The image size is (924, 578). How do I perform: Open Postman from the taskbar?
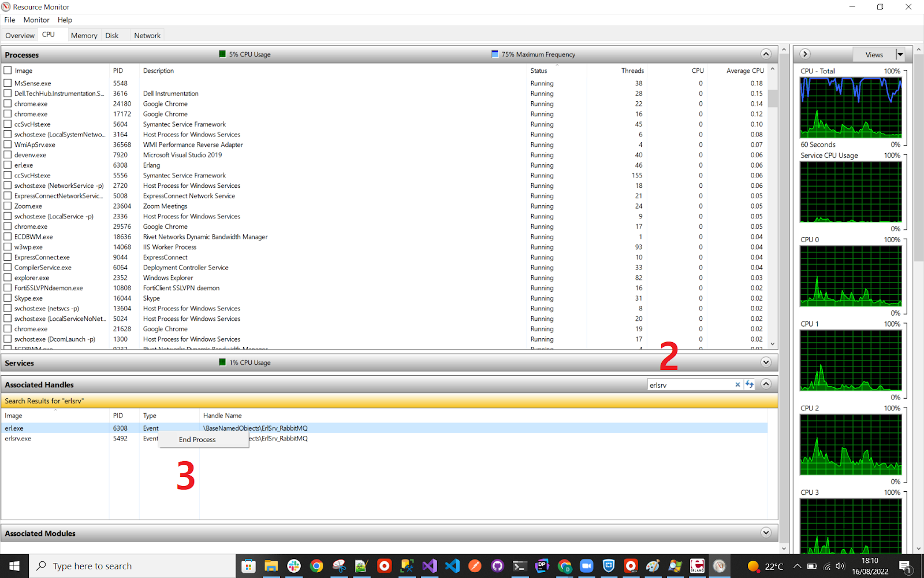[x=475, y=566]
